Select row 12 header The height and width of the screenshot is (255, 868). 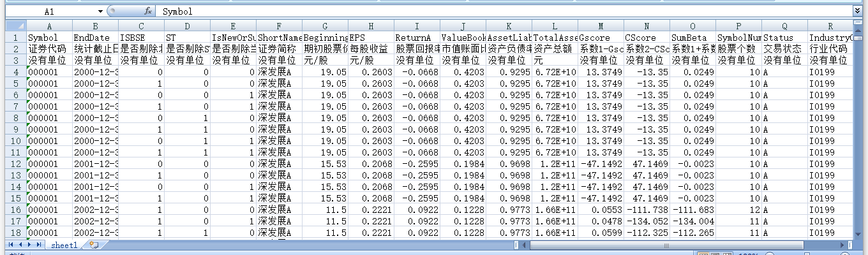pos(15,164)
